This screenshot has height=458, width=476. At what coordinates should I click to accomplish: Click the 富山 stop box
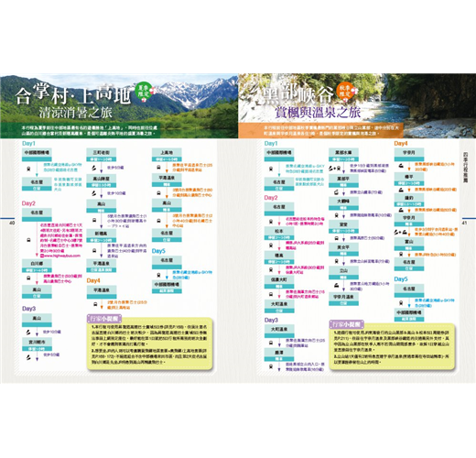tap(409, 244)
